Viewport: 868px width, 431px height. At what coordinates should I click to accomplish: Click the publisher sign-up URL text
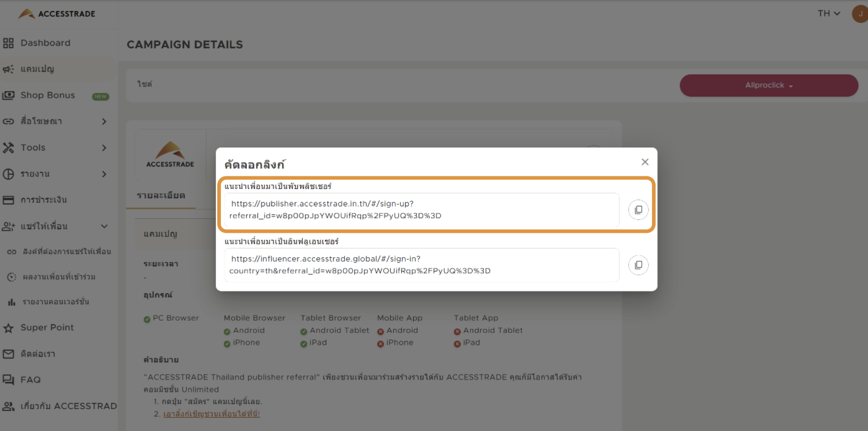tap(335, 209)
